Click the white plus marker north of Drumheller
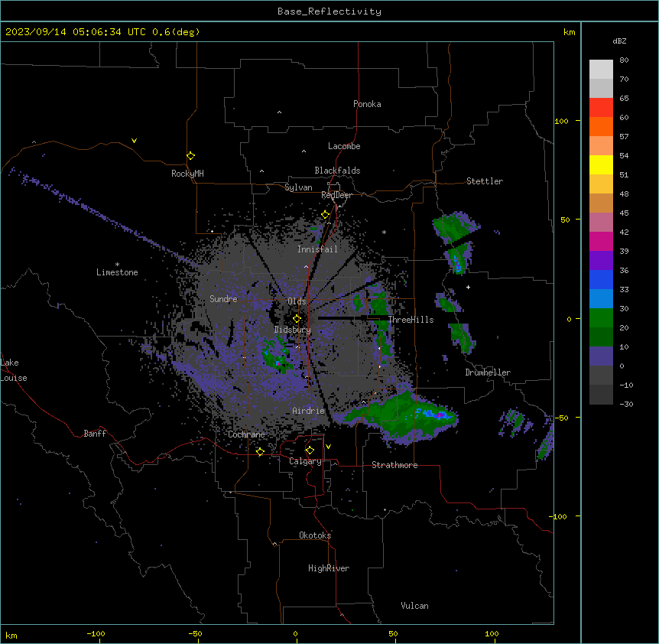 (x=468, y=287)
